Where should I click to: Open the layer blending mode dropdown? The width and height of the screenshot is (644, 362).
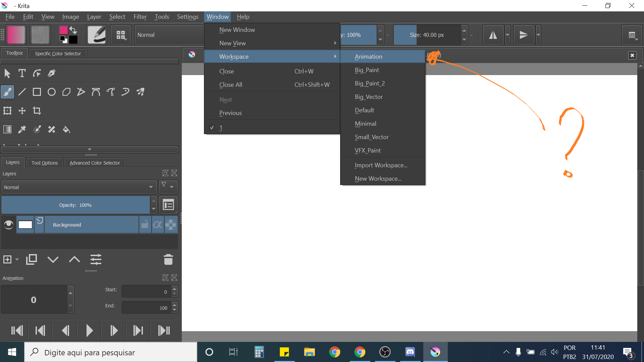(78, 187)
